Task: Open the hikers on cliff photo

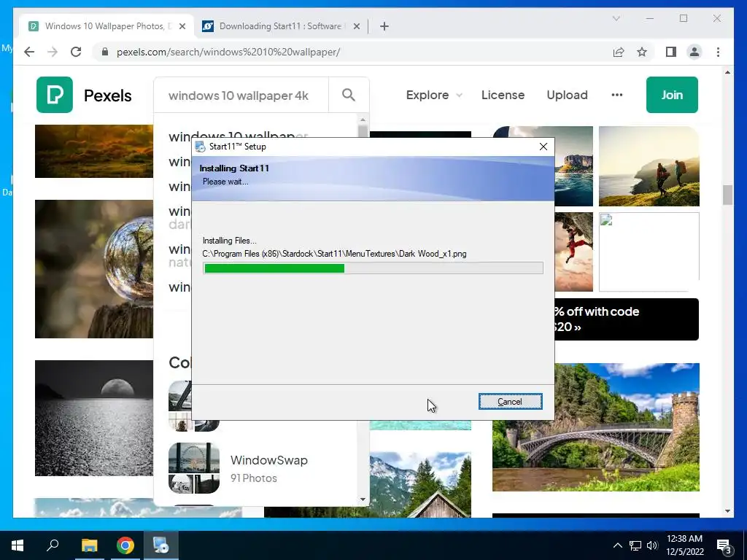Action: (x=649, y=166)
